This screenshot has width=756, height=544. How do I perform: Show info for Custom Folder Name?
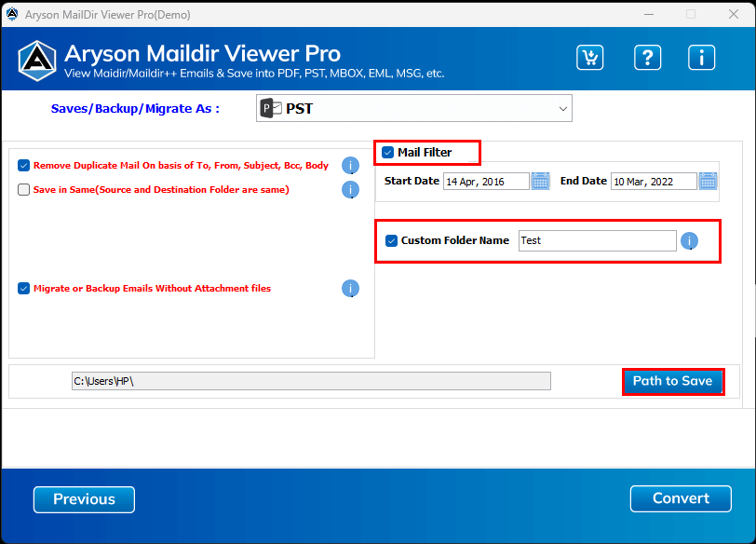(689, 240)
